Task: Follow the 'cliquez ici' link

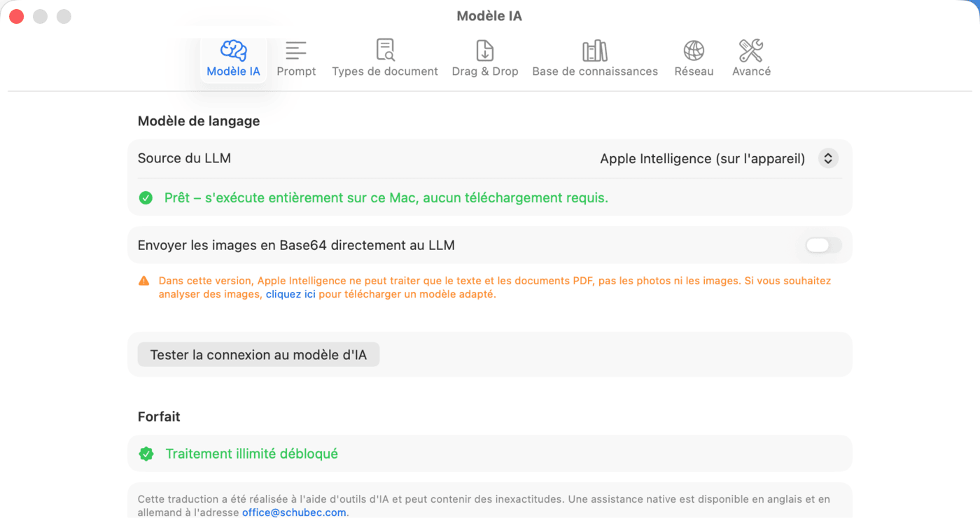Action: [x=290, y=295]
